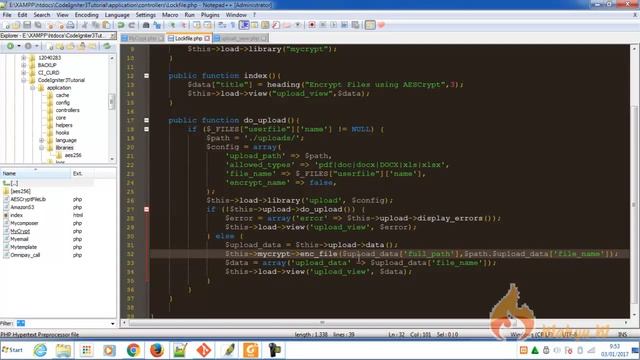The height and width of the screenshot is (360, 640).
Task: Open the Filter dropdown arrow
Action: tap(113, 324)
